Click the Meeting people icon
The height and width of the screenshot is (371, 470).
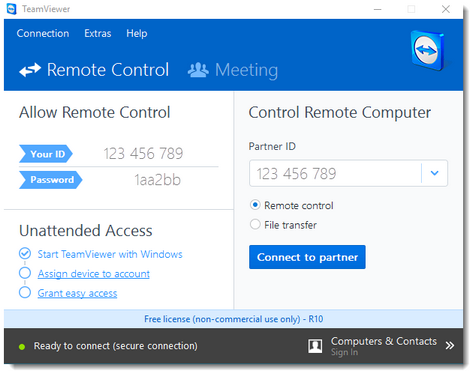click(x=198, y=70)
